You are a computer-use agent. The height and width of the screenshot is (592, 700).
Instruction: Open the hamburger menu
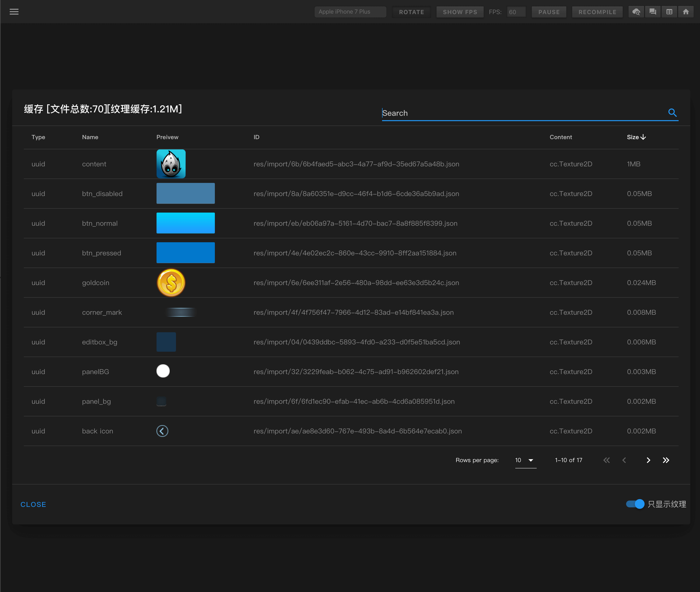(x=14, y=12)
